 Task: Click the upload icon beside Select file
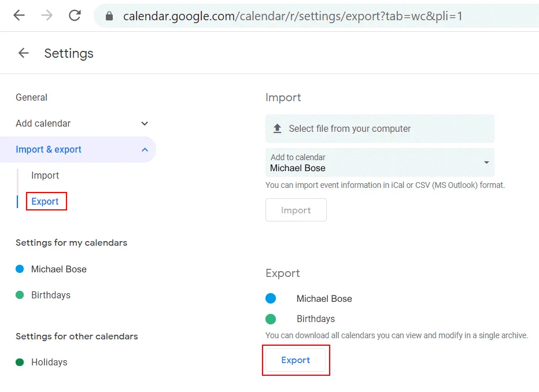277,128
